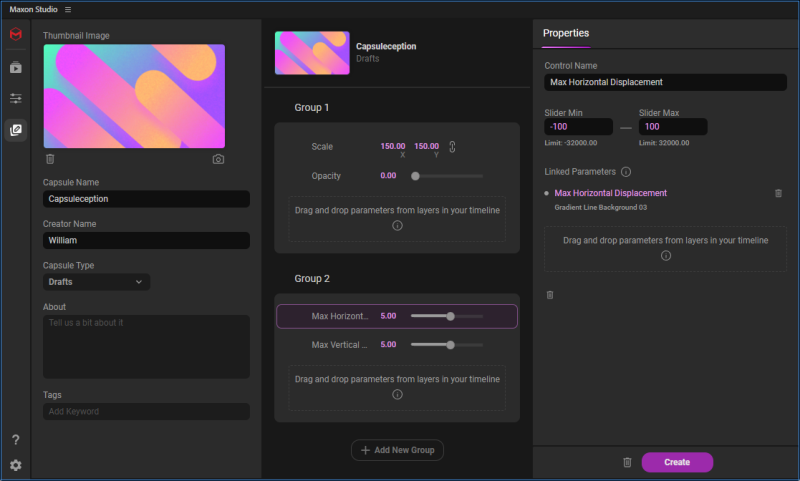Click the Capsule Name input field
This screenshot has width=800, height=481.
coord(146,199)
